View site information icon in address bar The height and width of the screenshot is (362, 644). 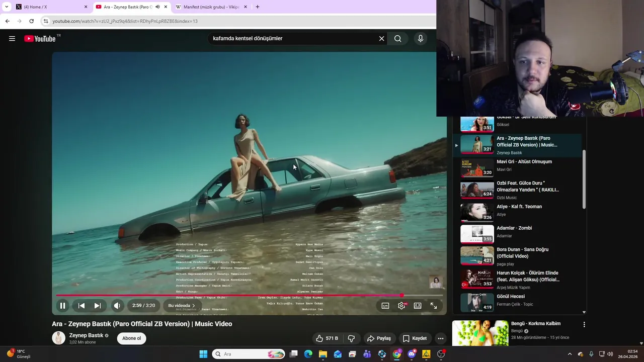click(x=46, y=21)
